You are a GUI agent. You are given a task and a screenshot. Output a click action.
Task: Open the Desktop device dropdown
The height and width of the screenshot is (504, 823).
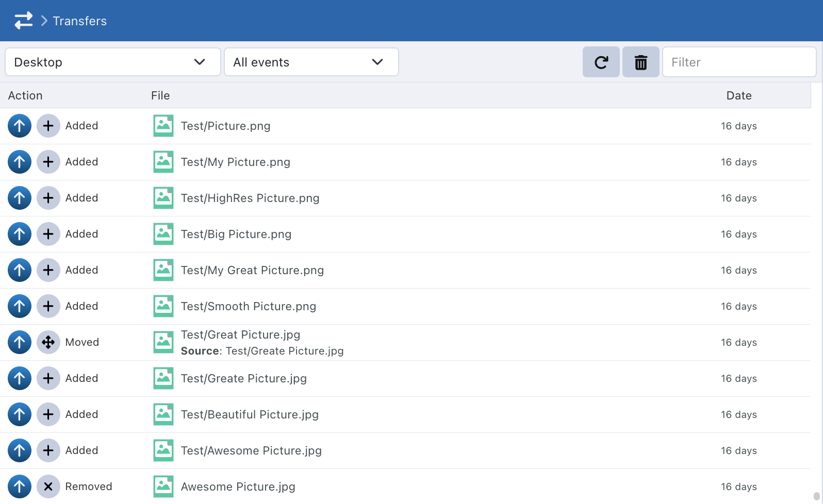[112, 62]
